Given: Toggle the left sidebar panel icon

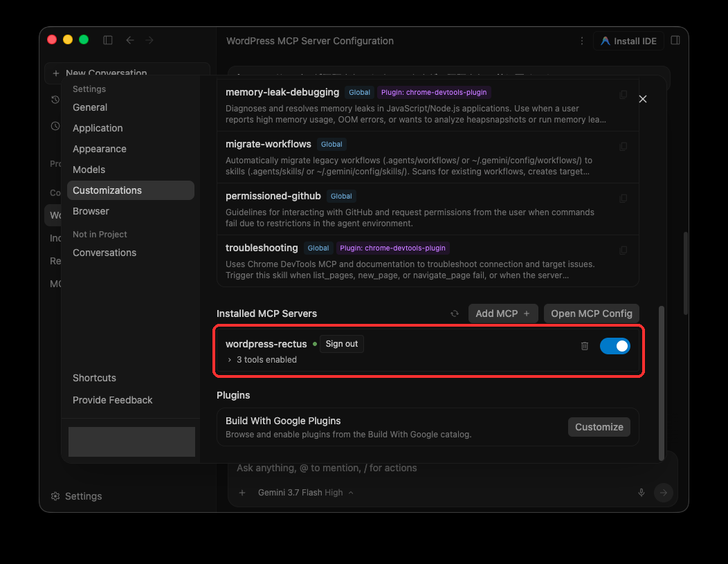Looking at the screenshot, I should (x=108, y=40).
